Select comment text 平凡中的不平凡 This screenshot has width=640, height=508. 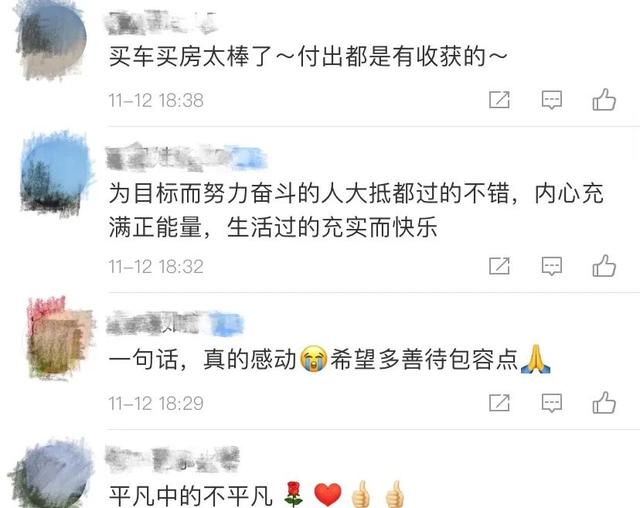click(x=191, y=495)
